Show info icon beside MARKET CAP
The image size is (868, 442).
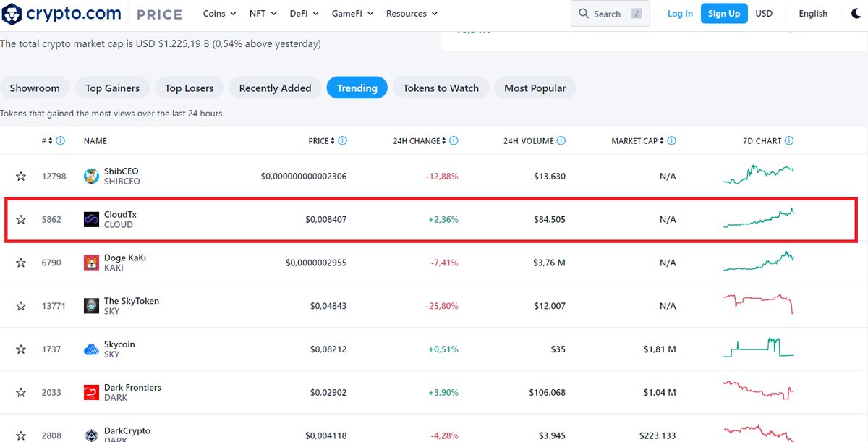coord(673,141)
